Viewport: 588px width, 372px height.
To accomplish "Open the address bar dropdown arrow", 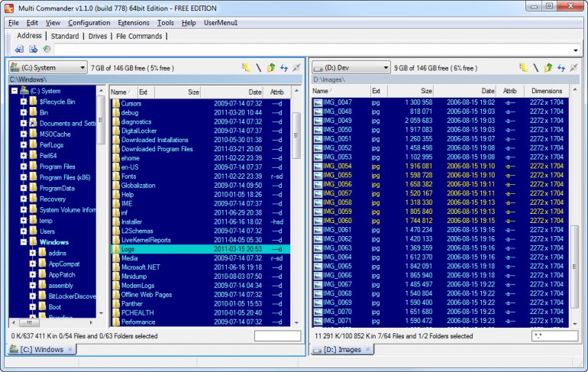I will click(576, 50).
